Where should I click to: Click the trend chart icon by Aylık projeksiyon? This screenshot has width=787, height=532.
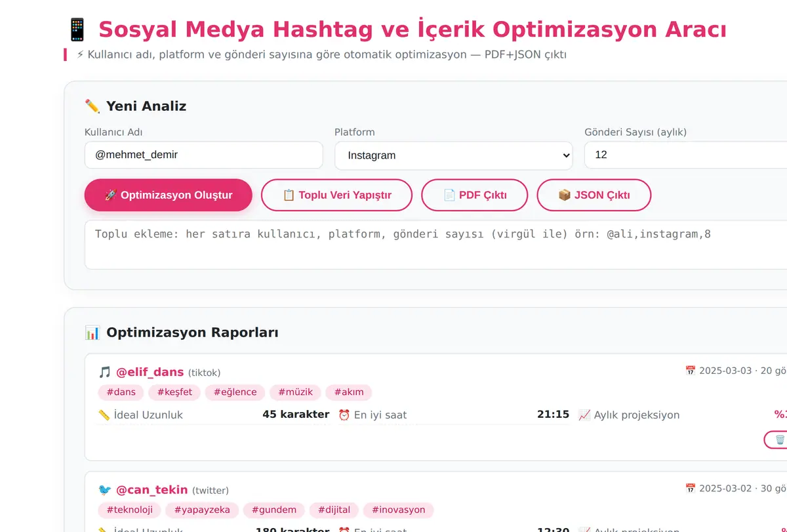coord(584,415)
